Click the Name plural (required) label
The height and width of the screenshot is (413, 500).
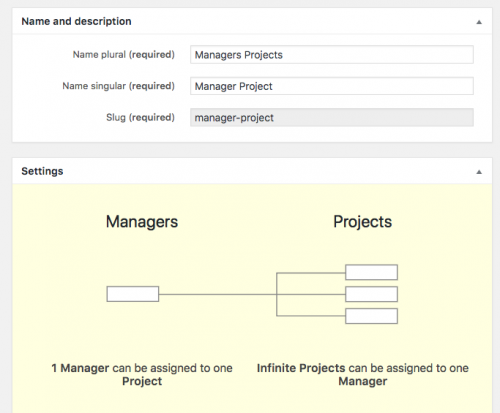(x=124, y=55)
